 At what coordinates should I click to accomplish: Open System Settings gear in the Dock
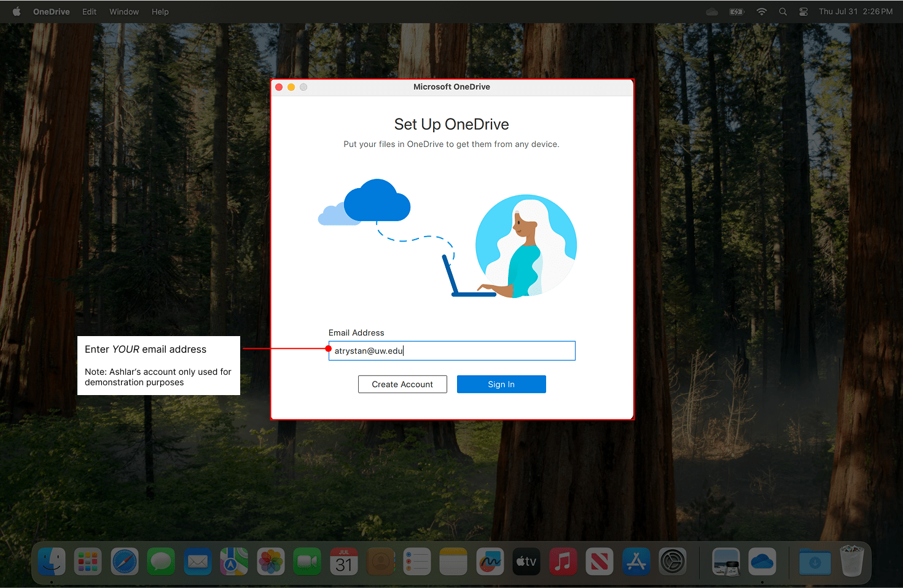tap(672, 562)
